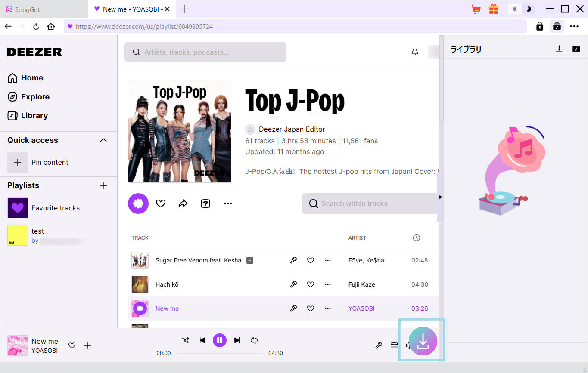Screen dimensions: 588x373
Task: Open Library in Deezer sidebar
Action: click(x=28, y=116)
